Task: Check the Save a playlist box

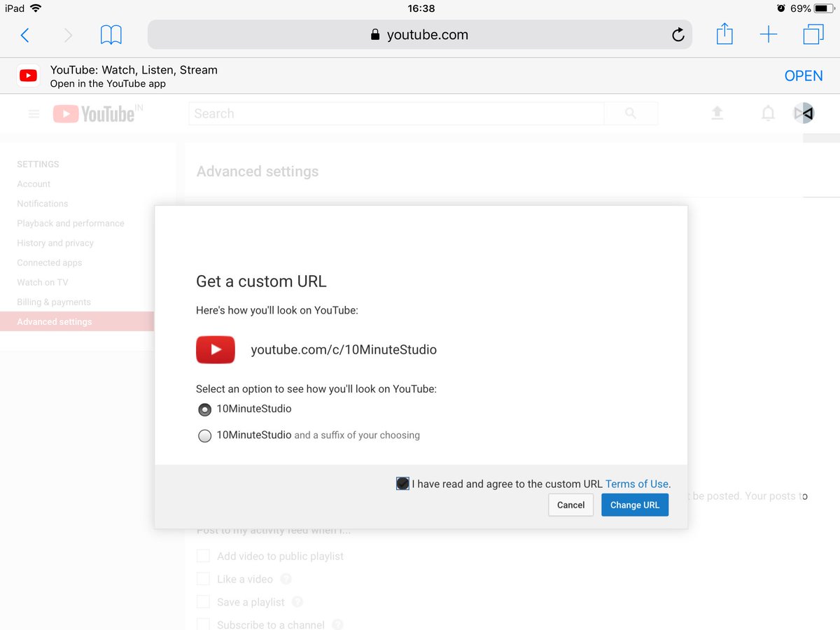Action: (203, 601)
